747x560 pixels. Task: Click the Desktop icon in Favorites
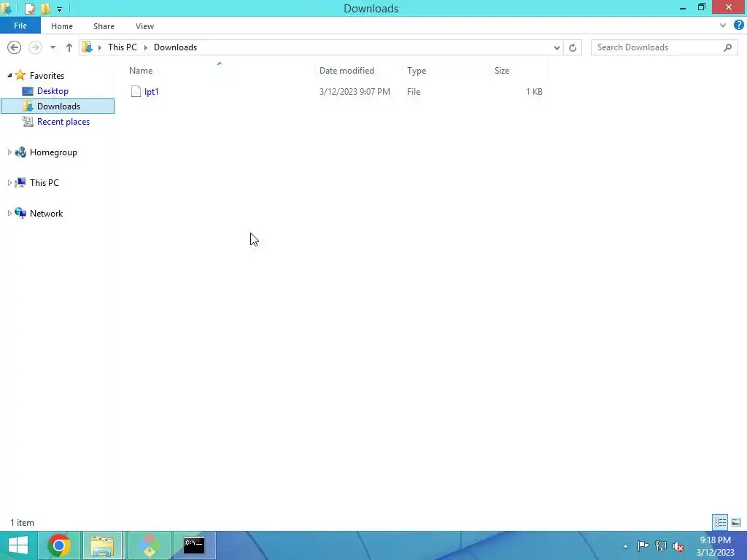(28, 91)
